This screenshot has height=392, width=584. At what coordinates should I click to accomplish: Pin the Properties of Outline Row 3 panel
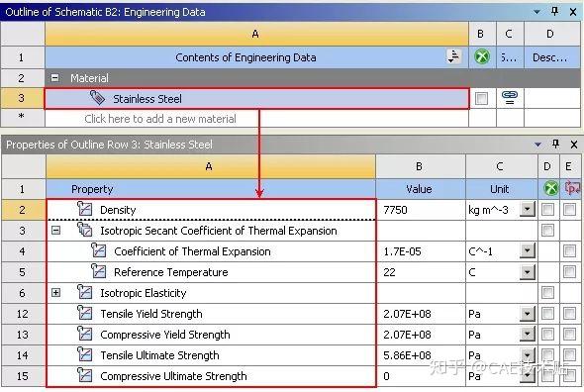(x=555, y=144)
